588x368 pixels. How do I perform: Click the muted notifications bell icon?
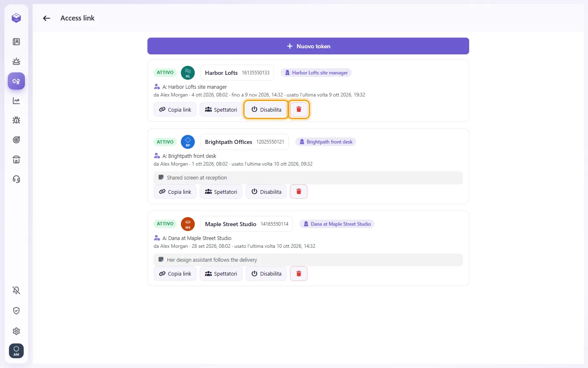(x=16, y=290)
